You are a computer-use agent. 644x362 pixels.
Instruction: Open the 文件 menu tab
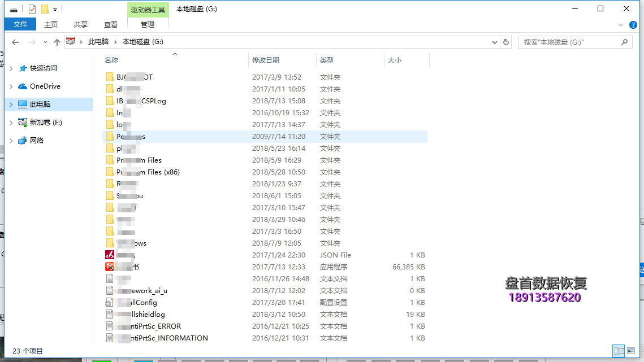tap(20, 24)
